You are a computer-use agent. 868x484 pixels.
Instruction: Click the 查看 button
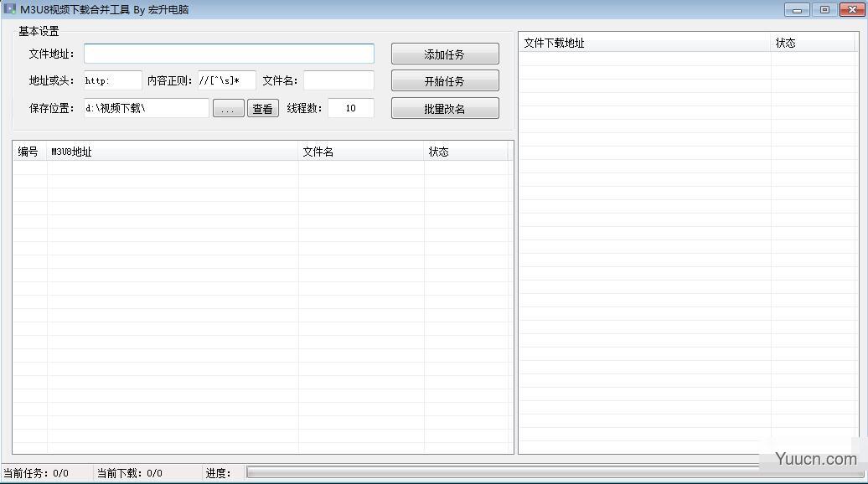click(x=262, y=108)
